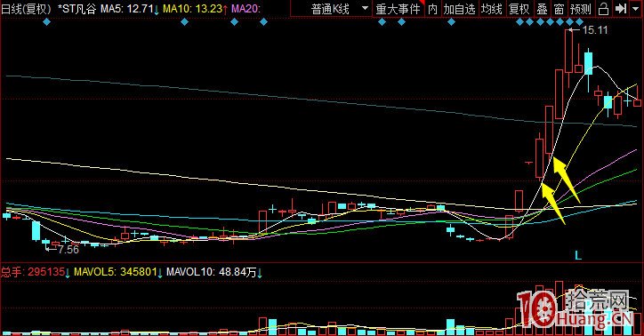Click the 重大事件 button
Screen dimensions: 644x336
pyautogui.click(x=398, y=9)
